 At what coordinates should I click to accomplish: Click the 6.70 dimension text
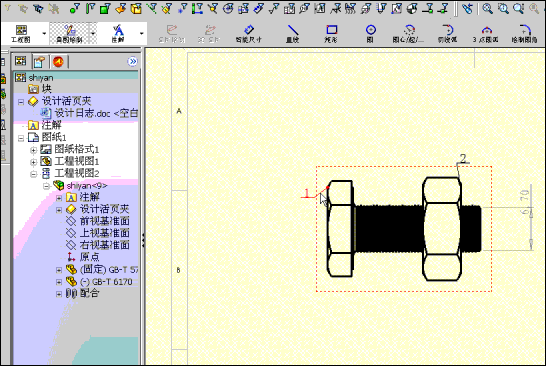pos(525,202)
